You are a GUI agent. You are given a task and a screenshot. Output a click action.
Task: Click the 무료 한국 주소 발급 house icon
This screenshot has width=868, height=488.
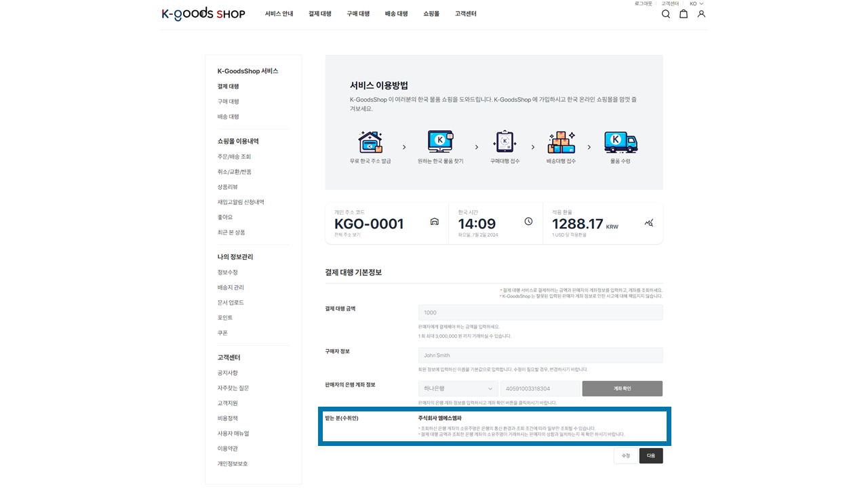370,142
